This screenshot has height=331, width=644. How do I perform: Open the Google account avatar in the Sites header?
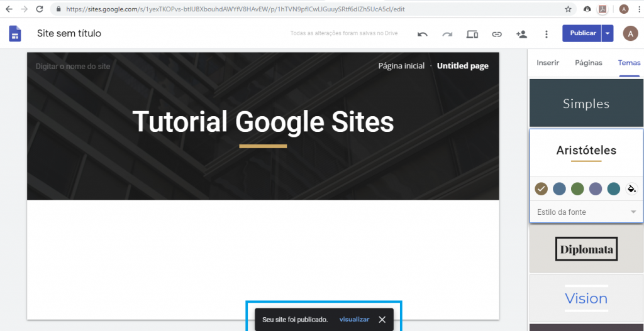630,34
